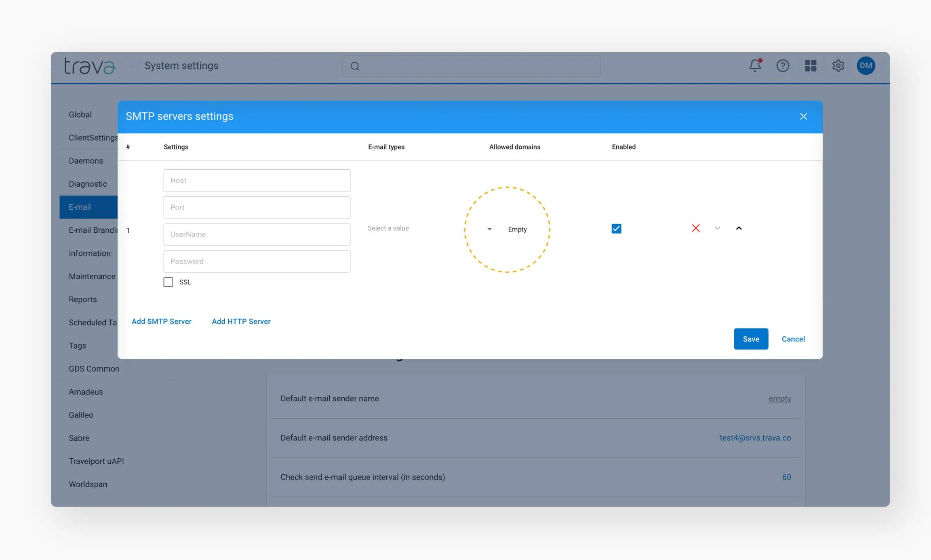Click the help question mark icon
The image size is (931, 560).
tap(783, 65)
